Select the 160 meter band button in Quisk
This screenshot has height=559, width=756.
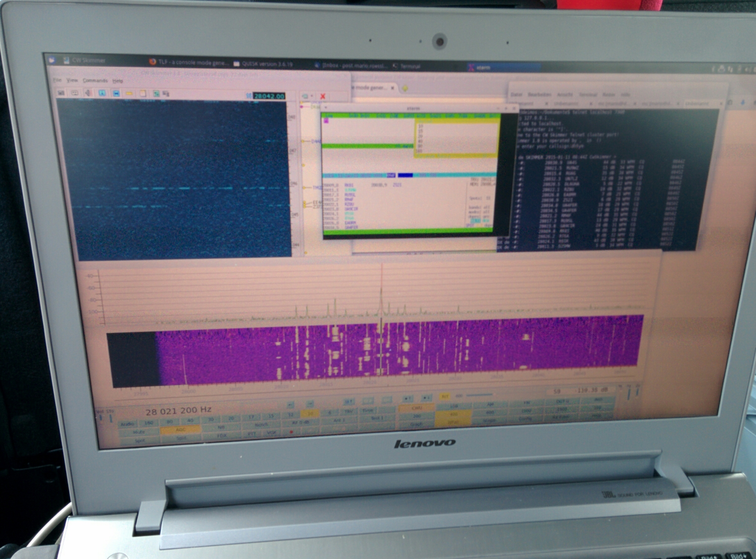149,423
